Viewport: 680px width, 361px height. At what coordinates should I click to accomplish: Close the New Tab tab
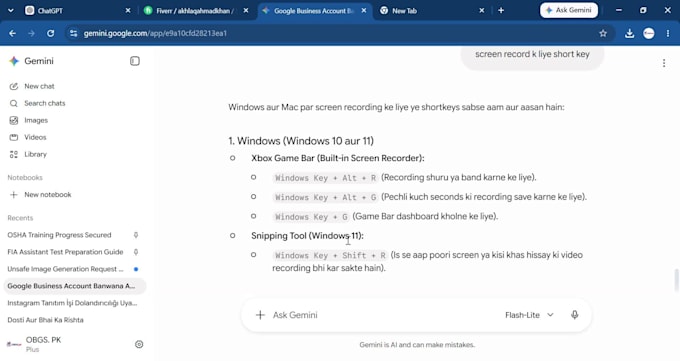coord(481,10)
